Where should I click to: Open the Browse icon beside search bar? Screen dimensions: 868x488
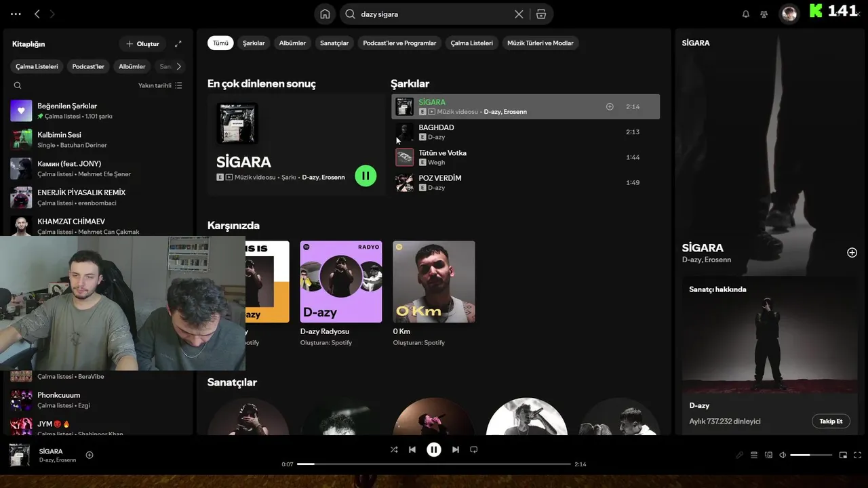click(x=540, y=14)
